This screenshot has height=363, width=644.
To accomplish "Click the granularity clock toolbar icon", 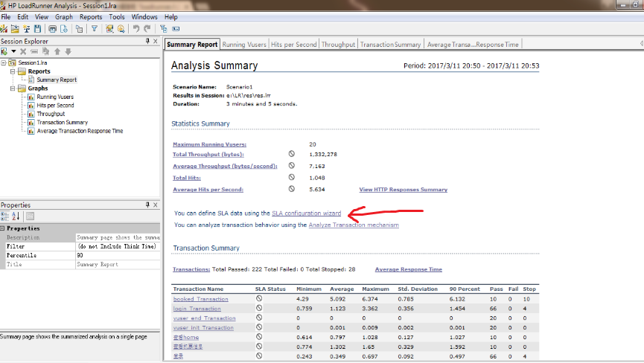I will 121,29.
